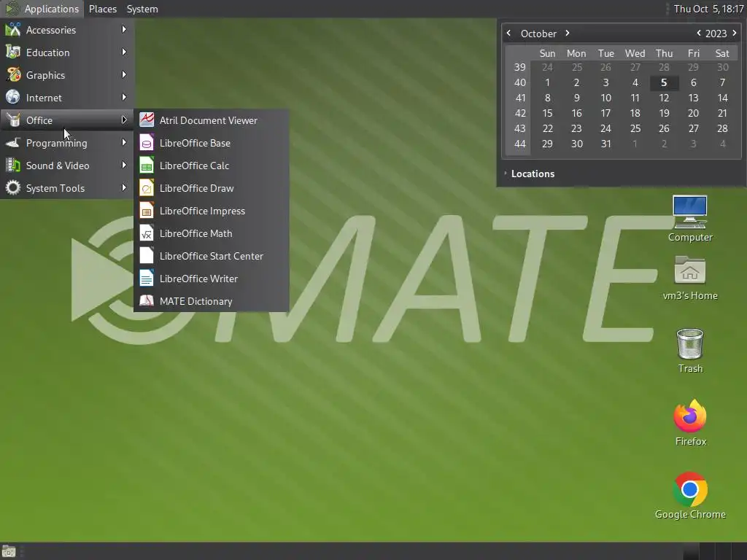Open MATE Dictionary icon
This screenshot has height=560, width=747.
tap(146, 301)
